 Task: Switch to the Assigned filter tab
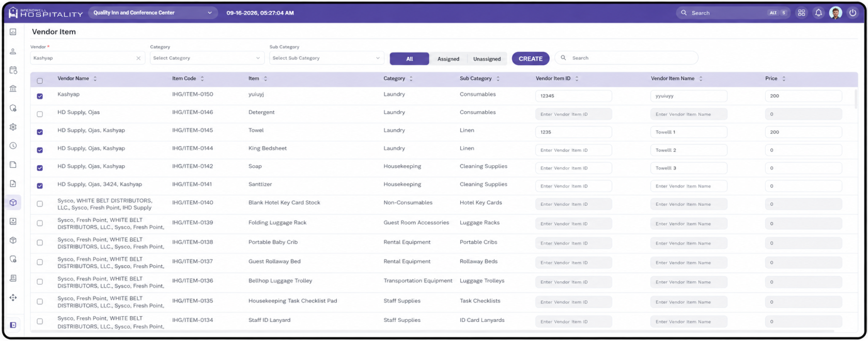(448, 59)
